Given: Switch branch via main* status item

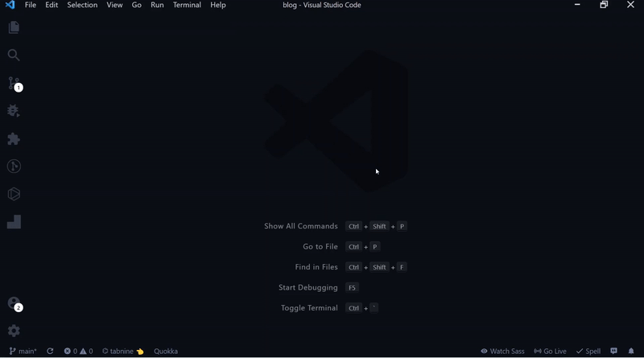Looking at the screenshot, I should (x=23, y=351).
